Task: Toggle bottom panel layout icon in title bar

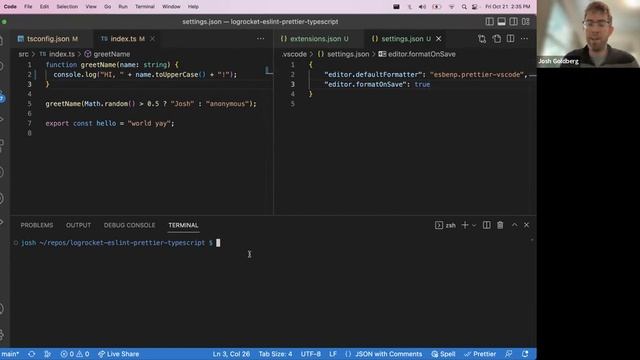Action: (x=501, y=22)
